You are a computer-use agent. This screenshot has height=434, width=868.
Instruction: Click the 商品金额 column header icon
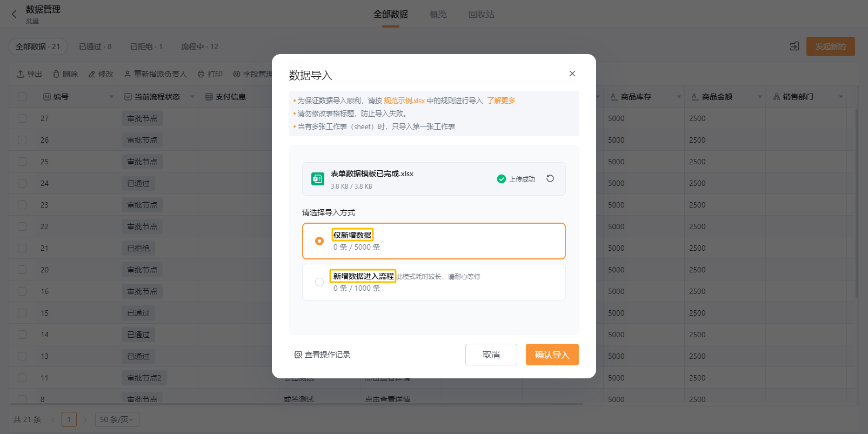(695, 97)
